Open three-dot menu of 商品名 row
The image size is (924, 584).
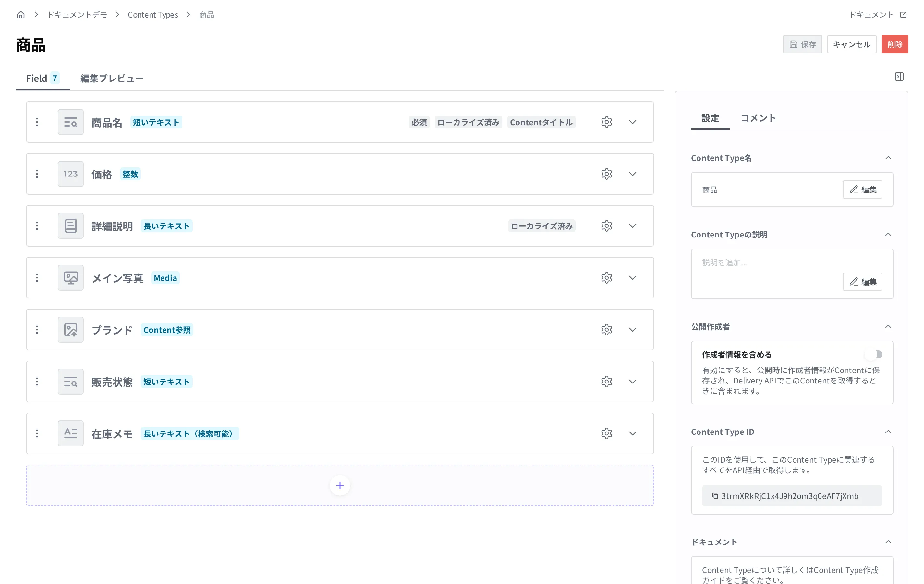click(x=37, y=122)
